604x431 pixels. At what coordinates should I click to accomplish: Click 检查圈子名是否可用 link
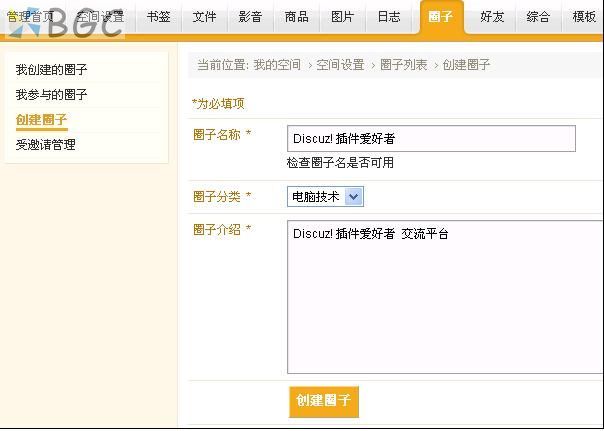(340, 163)
